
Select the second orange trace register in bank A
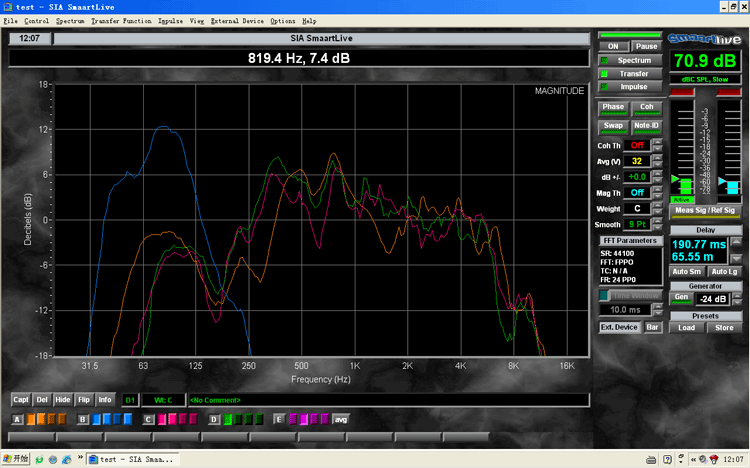point(41,420)
